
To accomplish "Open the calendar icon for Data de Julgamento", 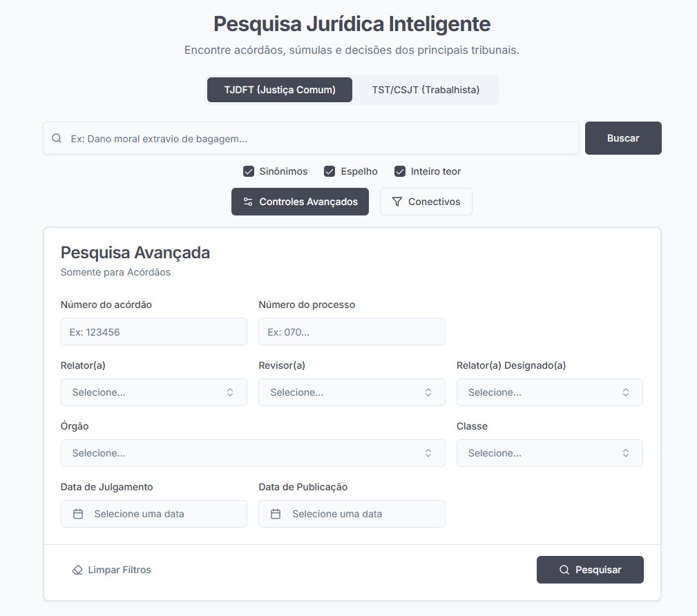I will (x=77, y=514).
